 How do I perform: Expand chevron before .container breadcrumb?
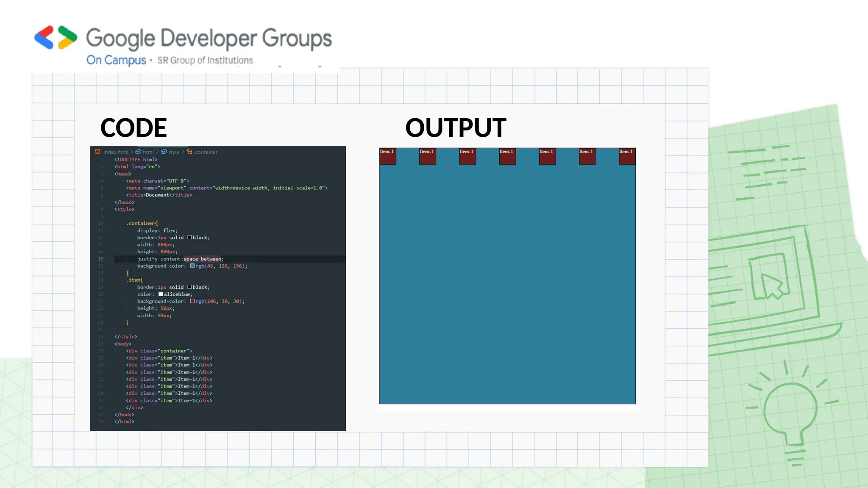[x=183, y=152]
